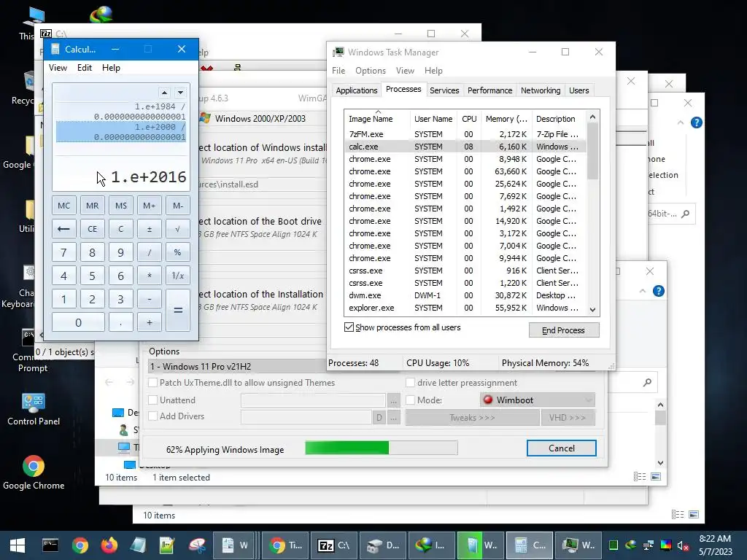Open Google Chrome desktop shortcut
The image size is (747, 560).
[x=34, y=472]
